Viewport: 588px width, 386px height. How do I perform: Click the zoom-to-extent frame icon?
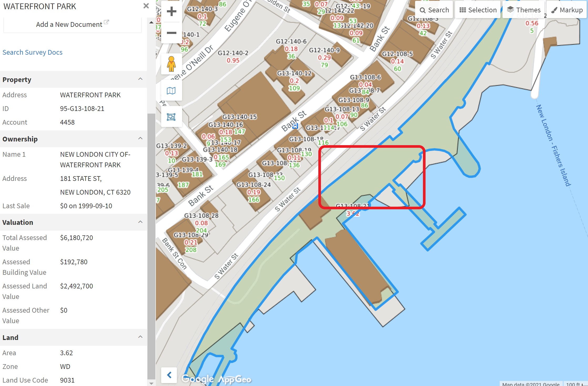click(171, 117)
